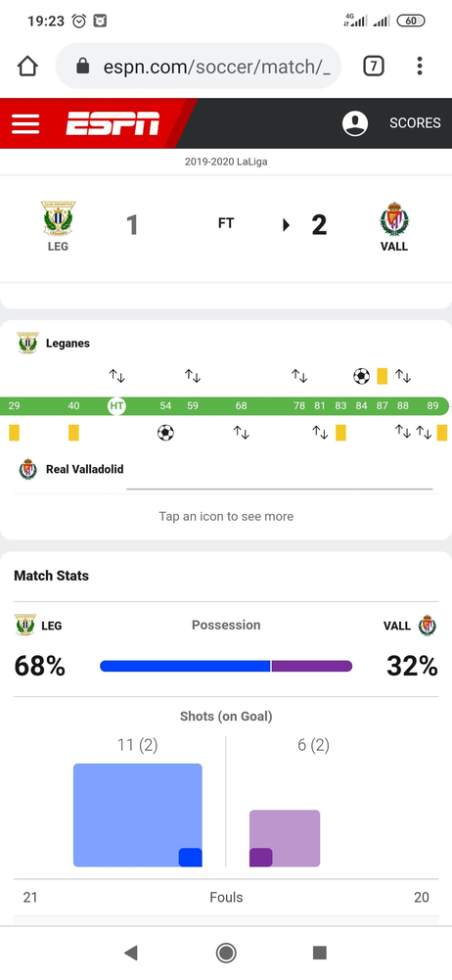Tap Leganes goal icon at minute 84

point(361,376)
